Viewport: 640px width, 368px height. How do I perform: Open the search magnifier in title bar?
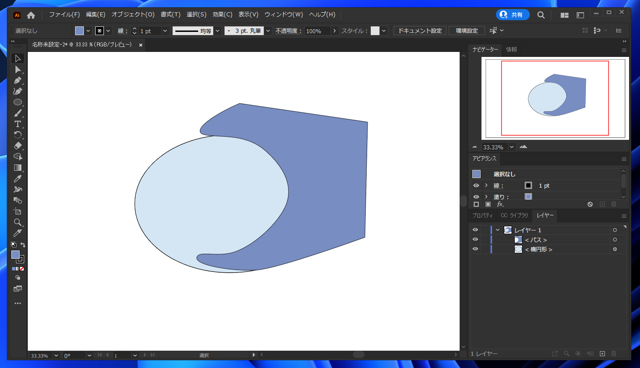coord(541,15)
